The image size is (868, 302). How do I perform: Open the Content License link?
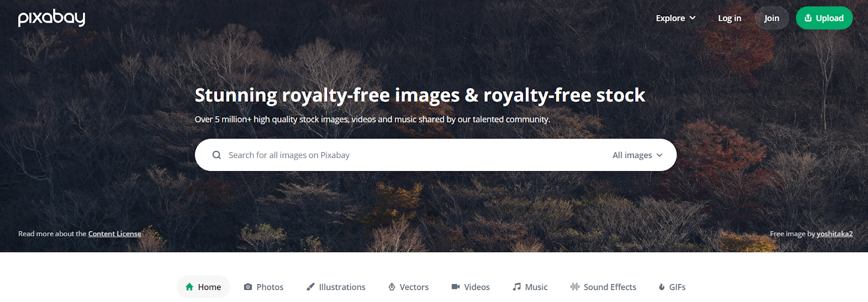114,234
